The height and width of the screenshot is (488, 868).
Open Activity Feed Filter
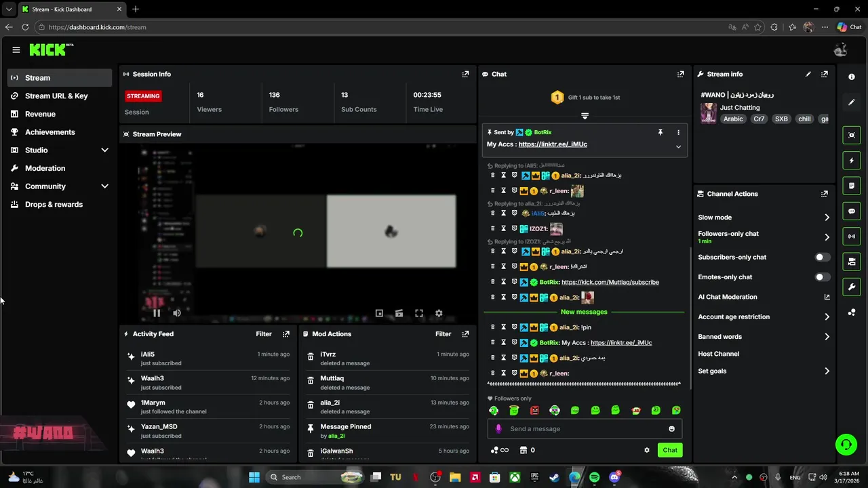[264, 333]
